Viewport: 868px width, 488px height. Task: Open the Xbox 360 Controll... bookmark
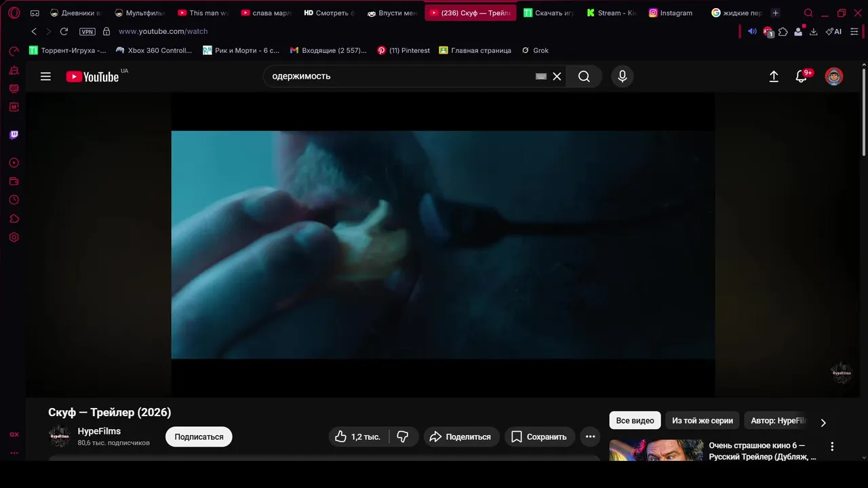coord(154,50)
